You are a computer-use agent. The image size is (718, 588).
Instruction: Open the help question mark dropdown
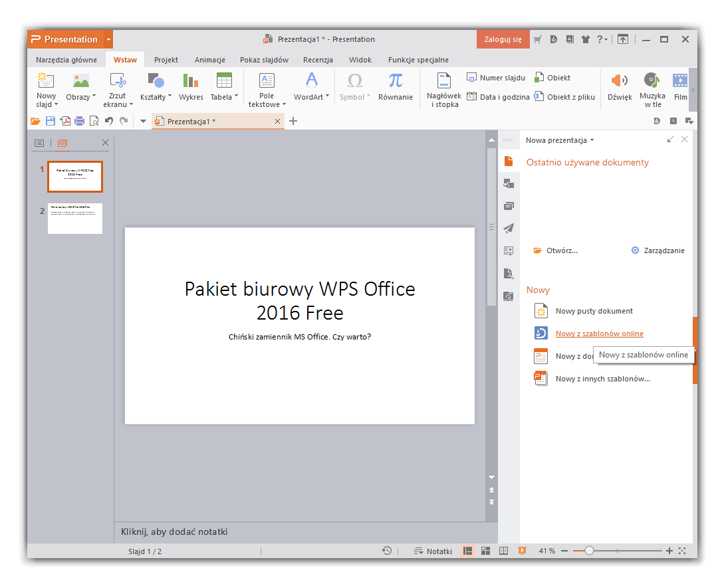pyautogui.click(x=602, y=39)
